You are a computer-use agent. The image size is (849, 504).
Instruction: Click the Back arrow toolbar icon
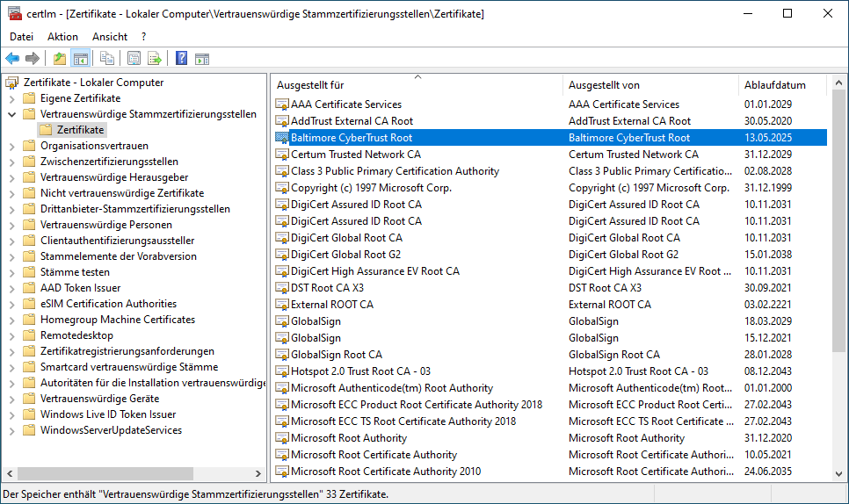pyautogui.click(x=12, y=59)
